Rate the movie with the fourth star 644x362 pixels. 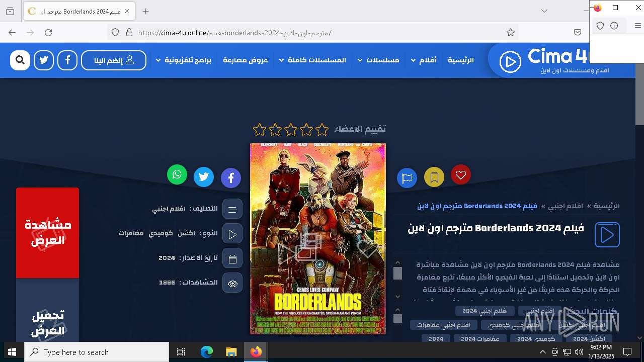coord(275,130)
